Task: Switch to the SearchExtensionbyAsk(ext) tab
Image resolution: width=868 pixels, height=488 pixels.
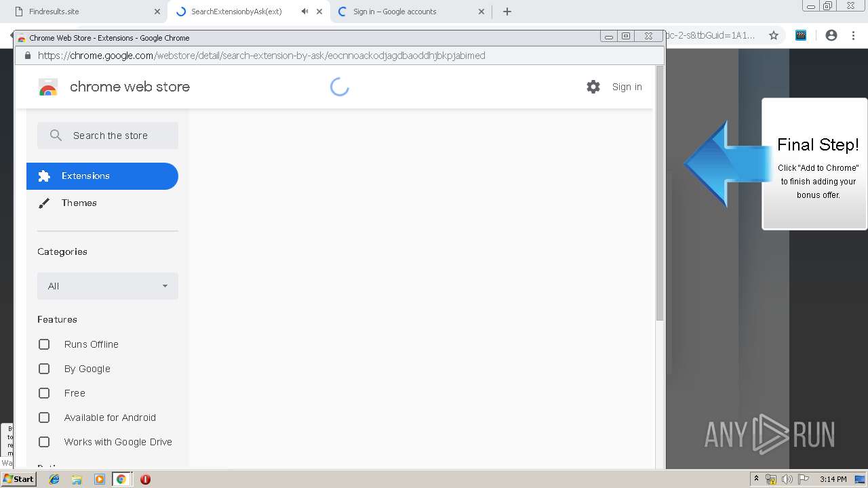Action: (249, 12)
